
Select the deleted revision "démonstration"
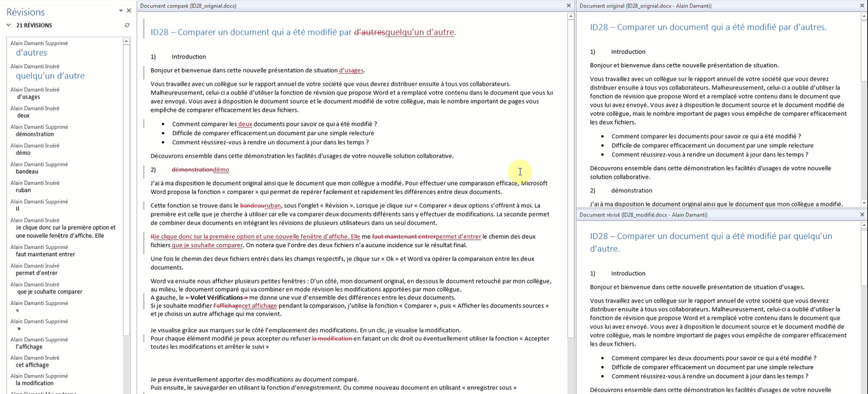point(35,134)
